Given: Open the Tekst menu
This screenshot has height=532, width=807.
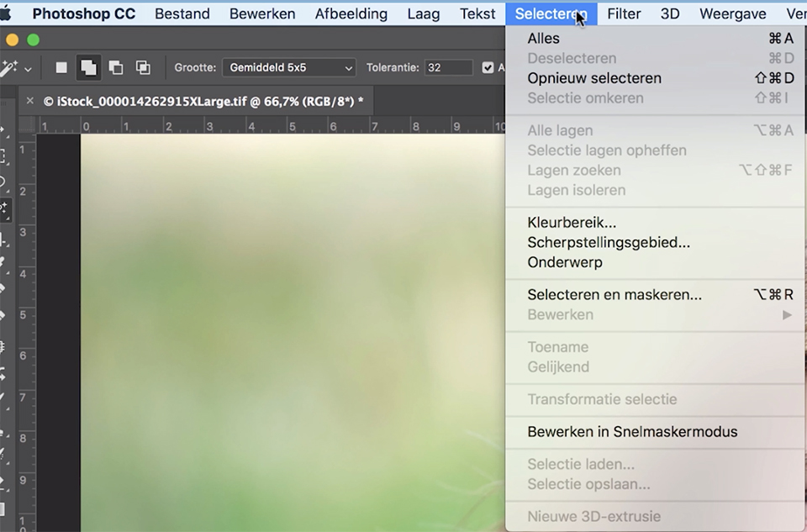Looking at the screenshot, I should 477,13.
